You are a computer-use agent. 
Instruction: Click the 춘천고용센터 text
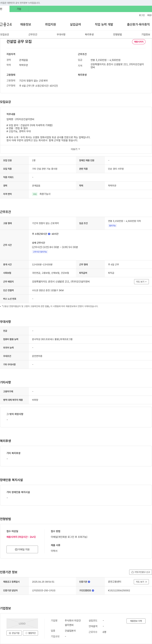pos(115,582)
